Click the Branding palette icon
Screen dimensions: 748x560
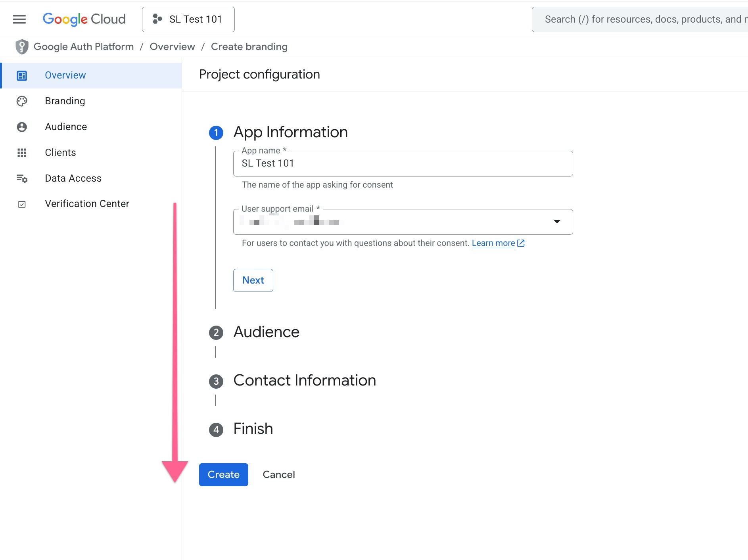tap(22, 101)
